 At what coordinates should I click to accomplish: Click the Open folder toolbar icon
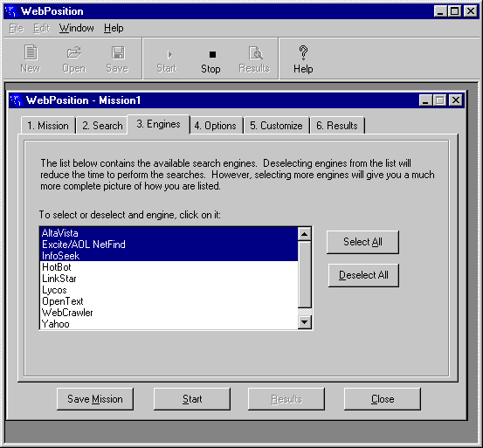click(74, 52)
